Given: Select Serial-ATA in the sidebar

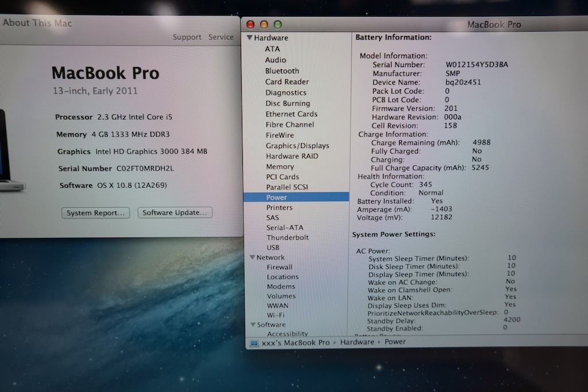Looking at the screenshot, I should point(285,228).
